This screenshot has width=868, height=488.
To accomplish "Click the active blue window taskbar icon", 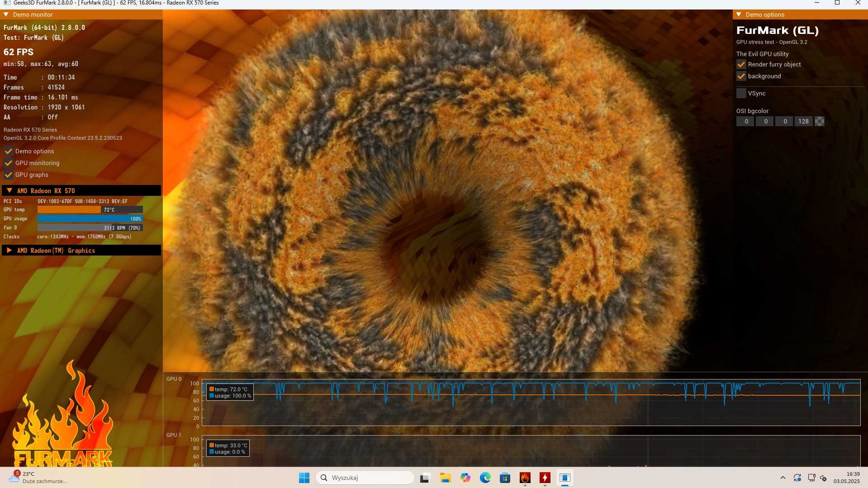I will (564, 478).
